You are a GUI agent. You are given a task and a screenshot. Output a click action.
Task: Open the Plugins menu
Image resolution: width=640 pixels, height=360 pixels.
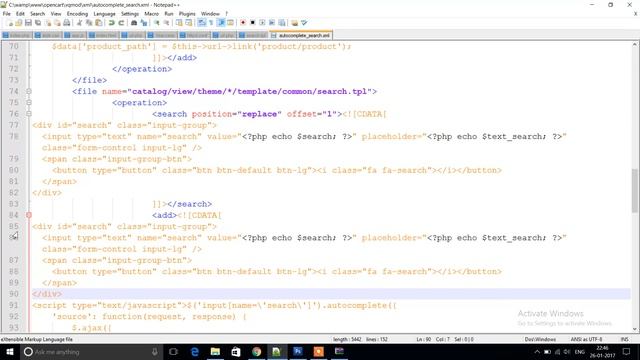(x=187, y=13)
